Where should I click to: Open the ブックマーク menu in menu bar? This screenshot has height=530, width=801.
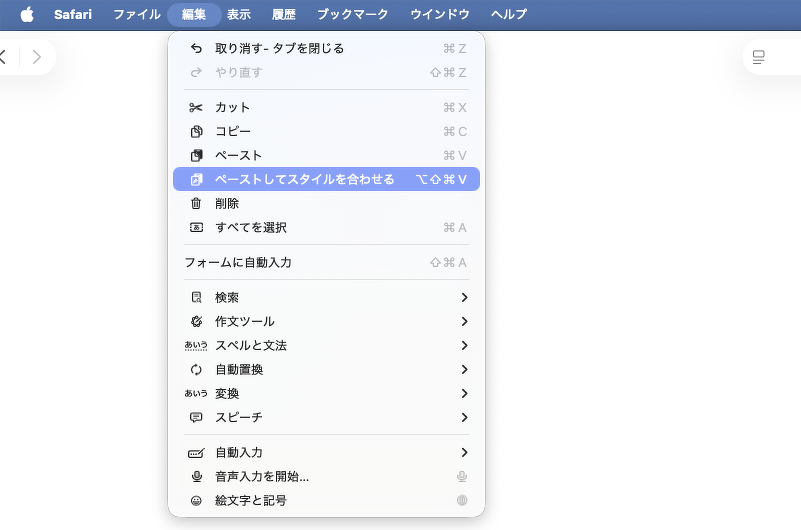(x=352, y=15)
